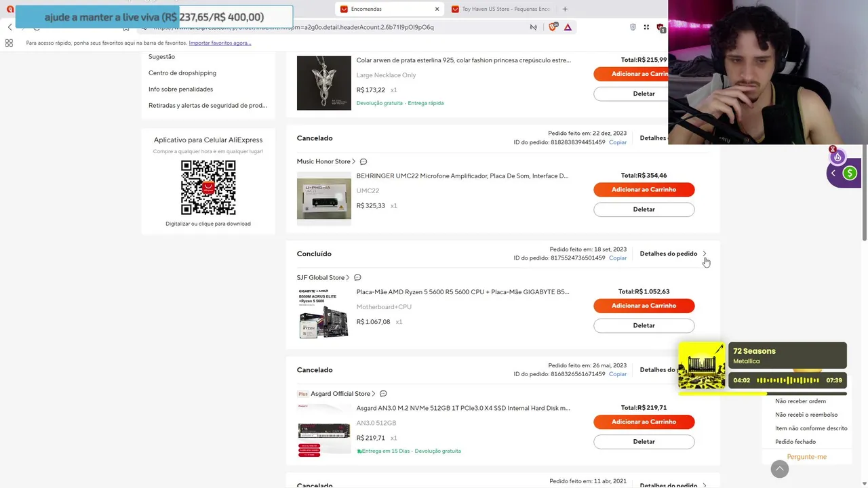This screenshot has height=488, width=868.
Task: Select Item não conforme descrito help option
Action: (x=811, y=428)
